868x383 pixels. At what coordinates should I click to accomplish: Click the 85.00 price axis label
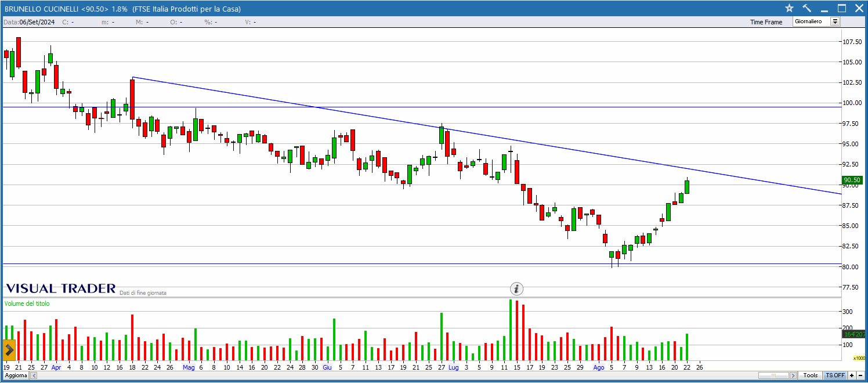click(x=852, y=226)
